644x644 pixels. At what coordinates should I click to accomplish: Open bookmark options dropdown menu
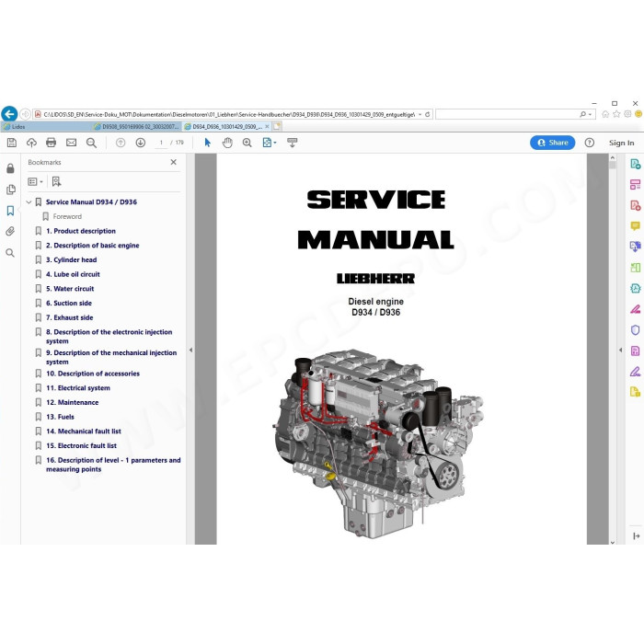click(35, 181)
